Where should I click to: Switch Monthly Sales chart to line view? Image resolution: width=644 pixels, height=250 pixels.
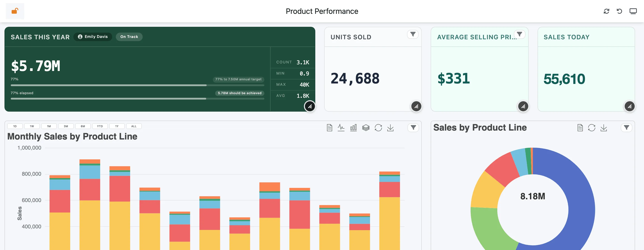point(341,128)
